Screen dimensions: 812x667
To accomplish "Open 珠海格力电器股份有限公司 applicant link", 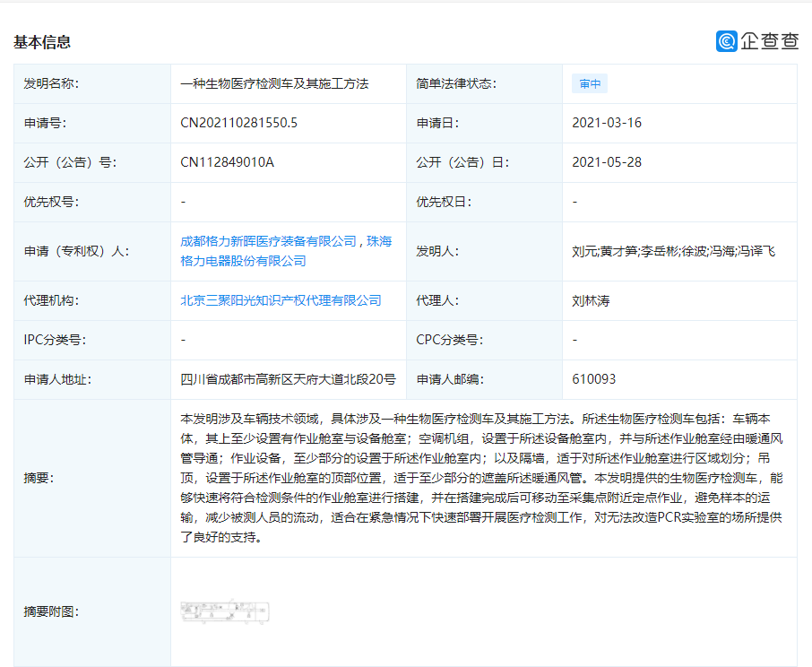I will (x=286, y=251).
